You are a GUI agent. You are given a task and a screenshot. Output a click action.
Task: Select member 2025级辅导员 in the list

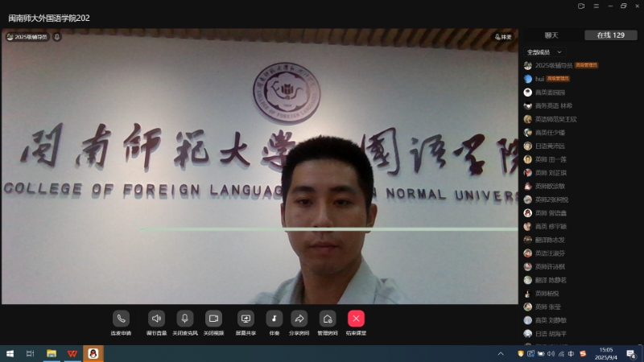coord(554,65)
